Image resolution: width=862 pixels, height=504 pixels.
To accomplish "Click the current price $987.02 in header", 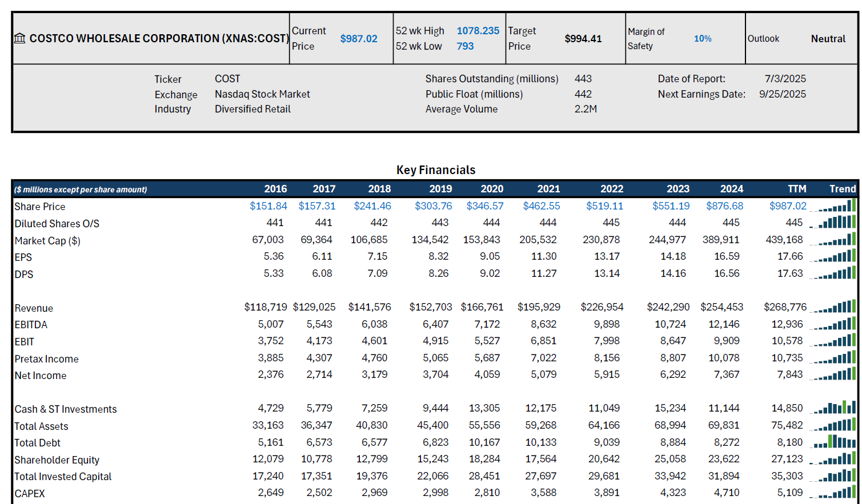I will [359, 39].
